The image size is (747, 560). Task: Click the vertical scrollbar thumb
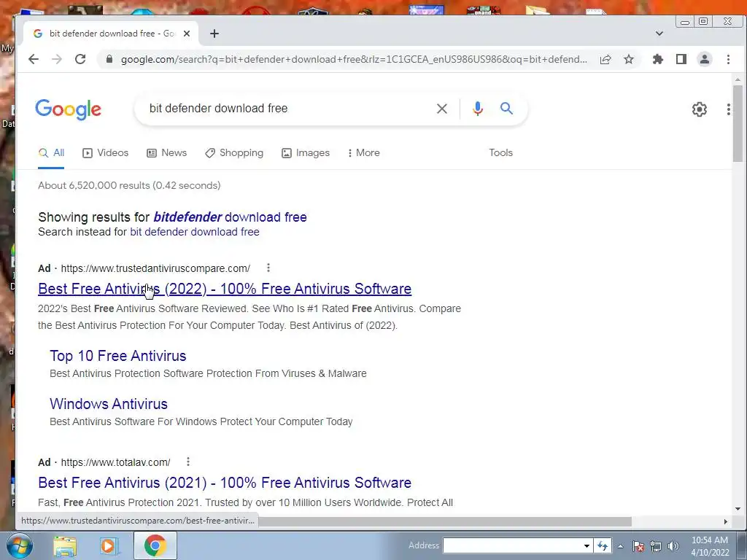(x=738, y=123)
